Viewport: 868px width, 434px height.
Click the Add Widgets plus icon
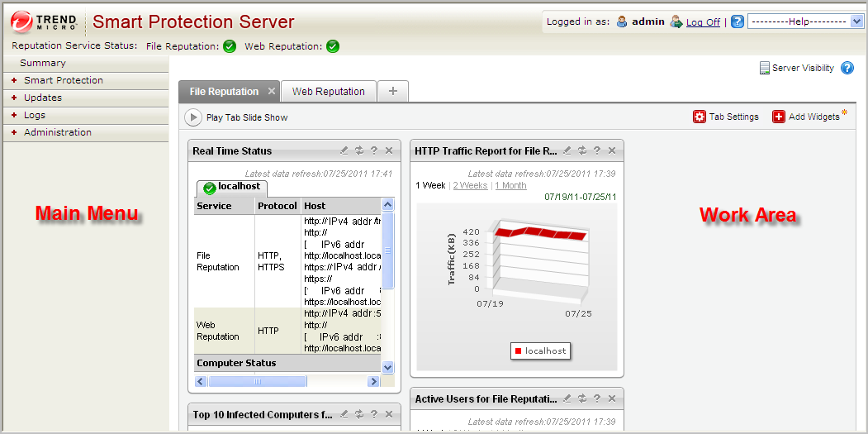pyautogui.click(x=779, y=117)
